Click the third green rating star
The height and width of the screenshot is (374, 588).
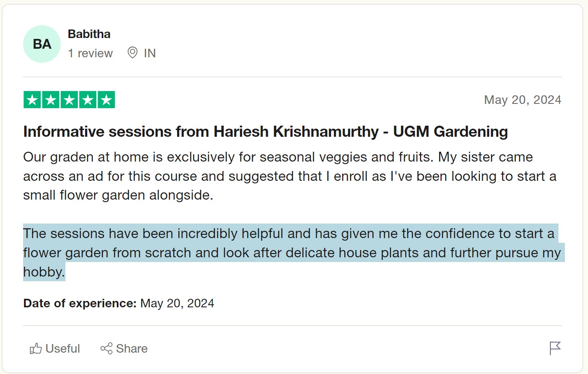[x=69, y=100]
